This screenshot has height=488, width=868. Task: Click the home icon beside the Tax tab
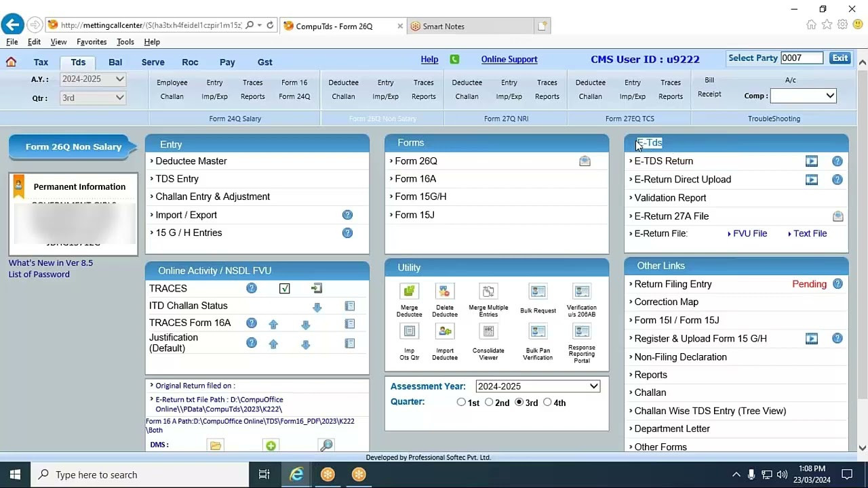click(x=11, y=62)
